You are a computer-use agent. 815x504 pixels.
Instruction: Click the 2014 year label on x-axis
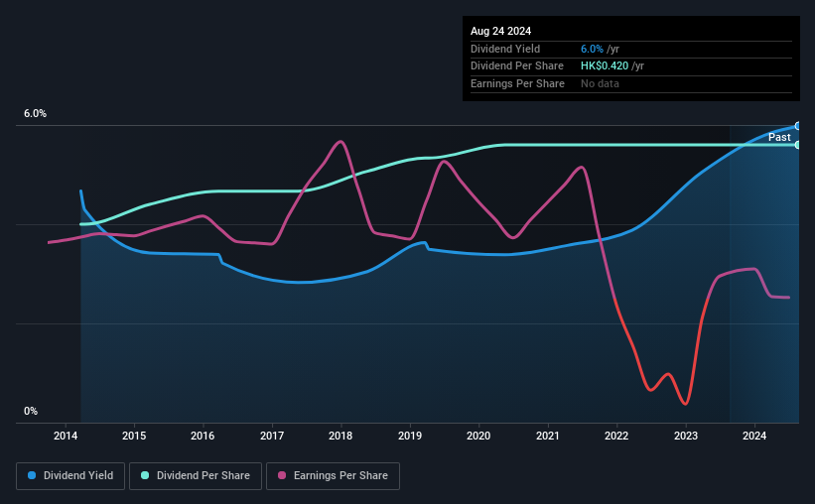tap(66, 436)
